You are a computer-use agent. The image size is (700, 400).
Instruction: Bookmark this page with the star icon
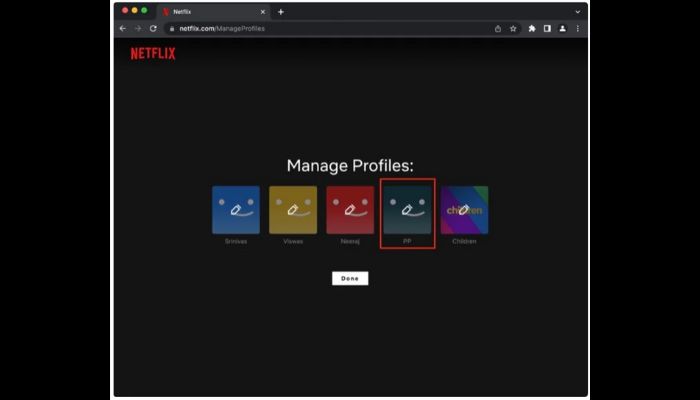coord(513,29)
